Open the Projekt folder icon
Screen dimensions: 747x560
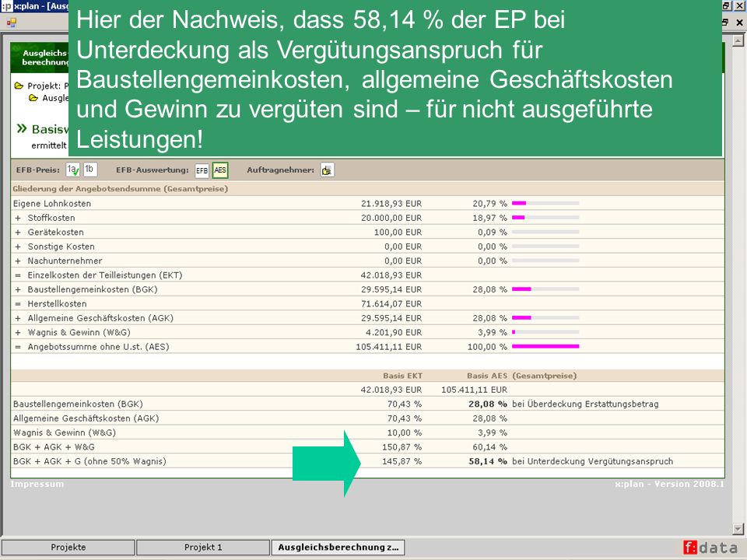[x=19, y=86]
